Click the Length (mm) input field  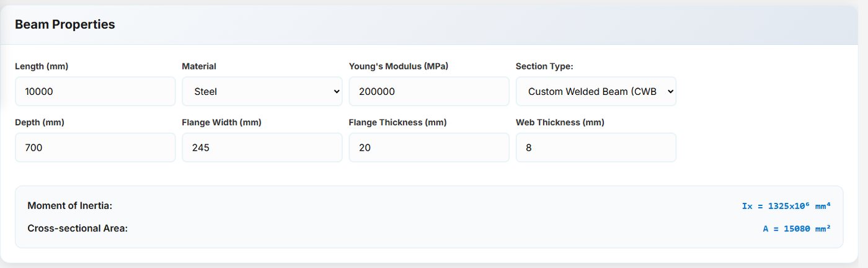tap(95, 91)
